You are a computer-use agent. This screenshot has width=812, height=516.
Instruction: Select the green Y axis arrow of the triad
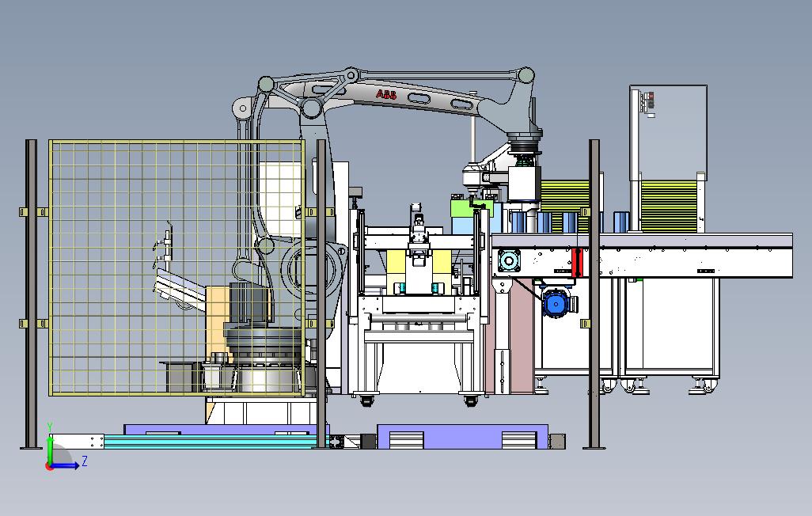(x=50, y=450)
